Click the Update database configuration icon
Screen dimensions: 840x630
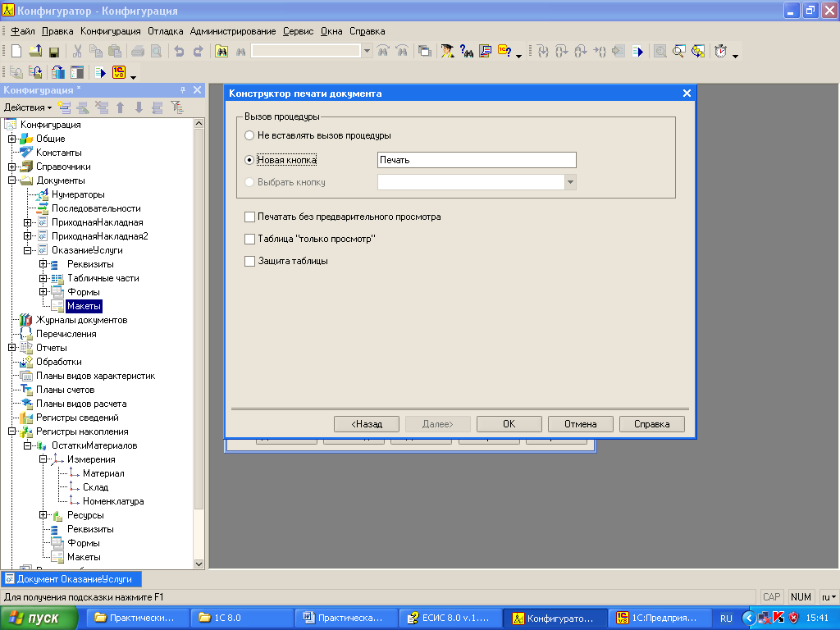pos(58,72)
